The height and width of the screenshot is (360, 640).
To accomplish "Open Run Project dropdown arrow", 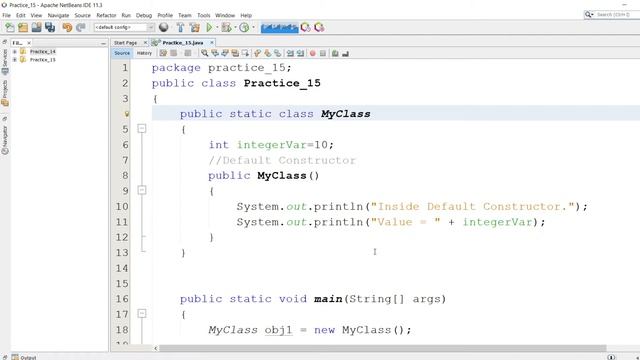I will point(217,27).
